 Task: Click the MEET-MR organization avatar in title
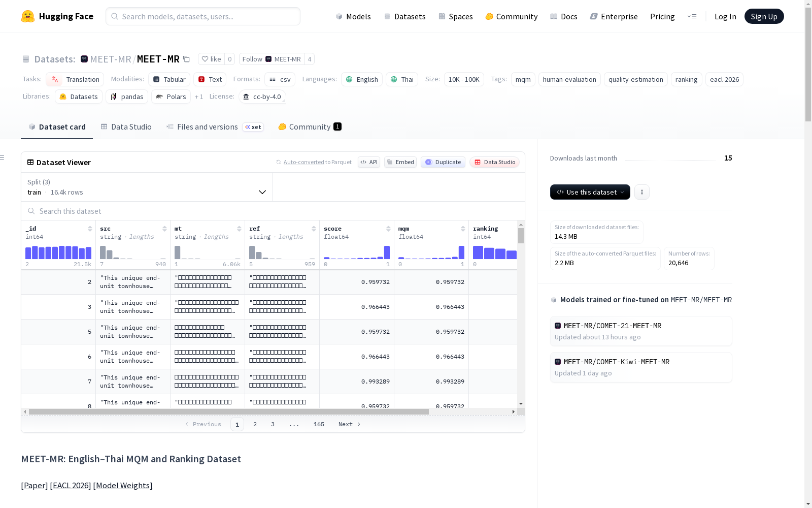[84, 59]
